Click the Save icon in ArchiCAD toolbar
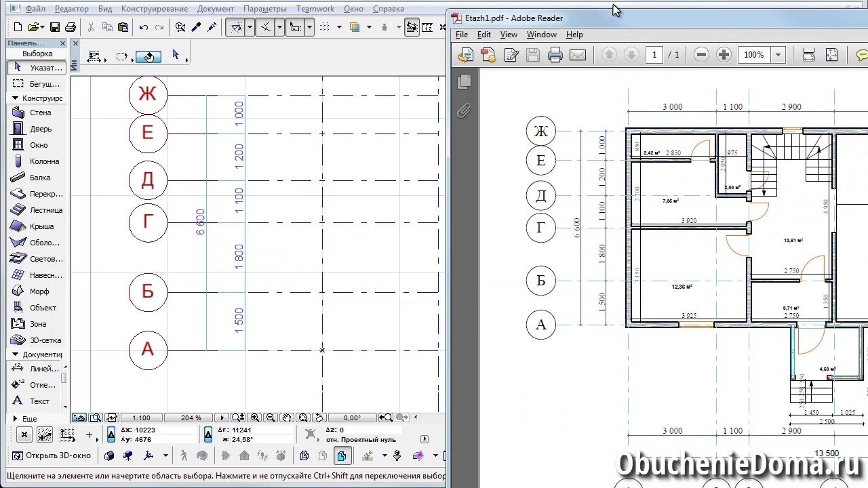The image size is (868, 488). [x=55, y=27]
